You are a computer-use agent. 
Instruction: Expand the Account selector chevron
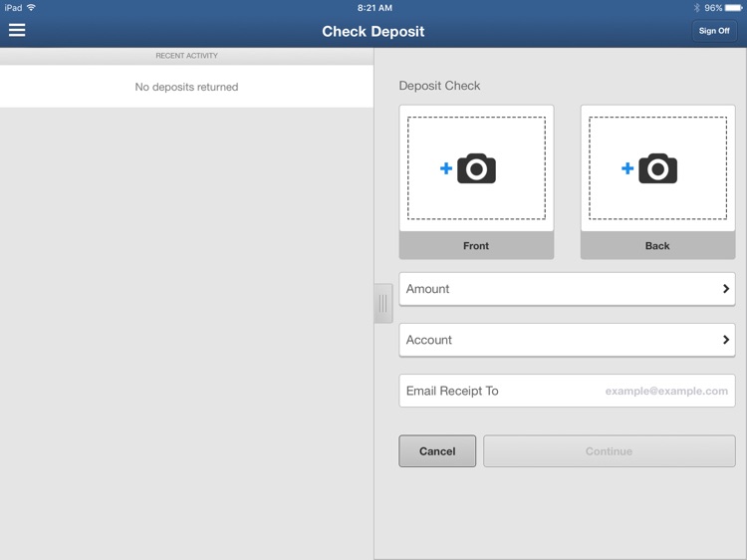coord(725,340)
